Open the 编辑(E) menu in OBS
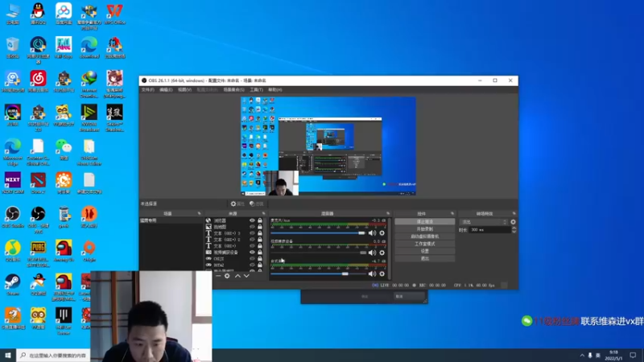 pyautogui.click(x=166, y=89)
